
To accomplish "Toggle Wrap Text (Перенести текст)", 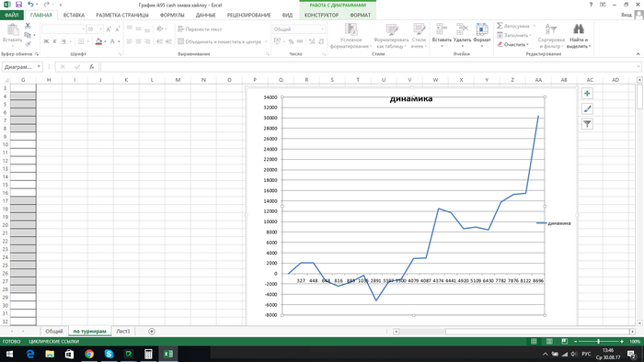I will pyautogui.click(x=200, y=29).
